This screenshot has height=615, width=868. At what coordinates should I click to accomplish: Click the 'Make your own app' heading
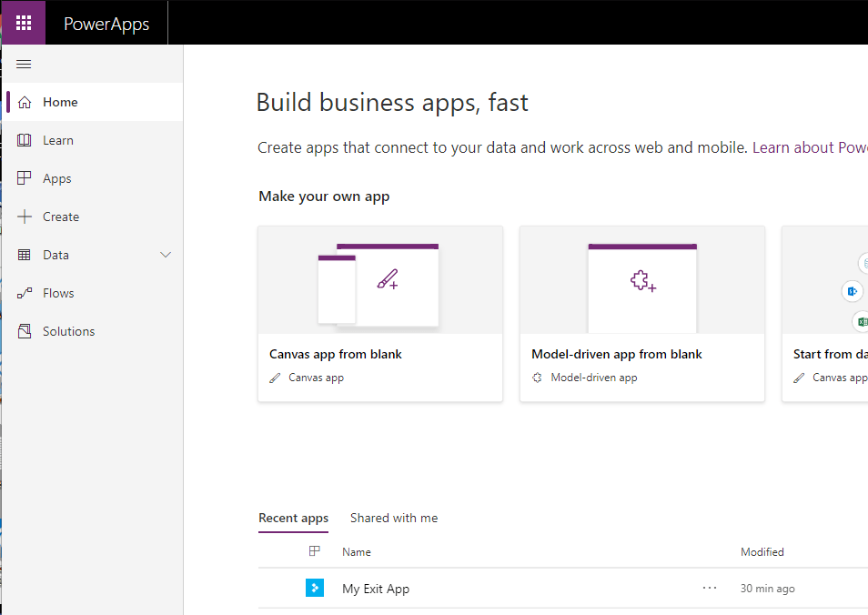pyautogui.click(x=325, y=197)
